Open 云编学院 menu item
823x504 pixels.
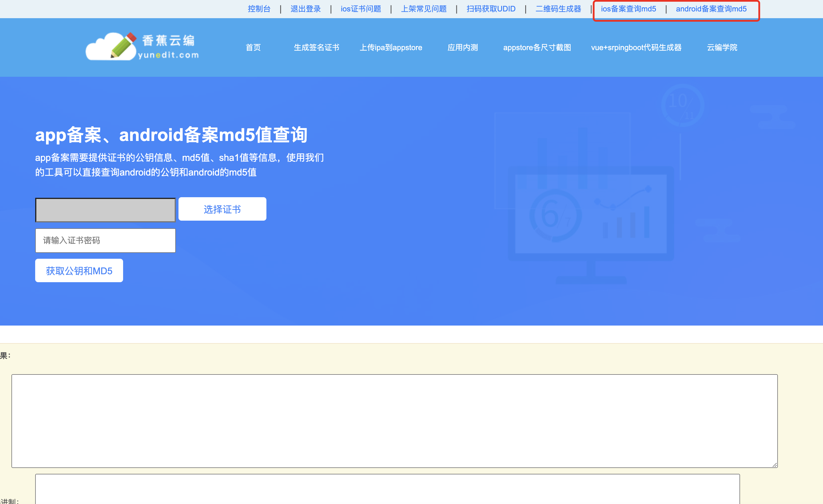(722, 47)
